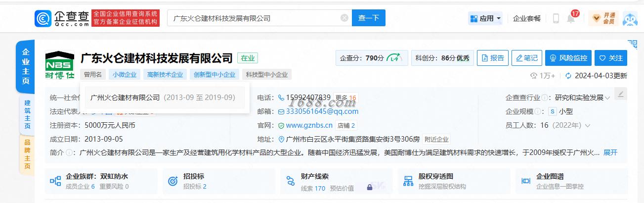Click the info icon next to 企查查行业
644x203 pixels.
544,98
